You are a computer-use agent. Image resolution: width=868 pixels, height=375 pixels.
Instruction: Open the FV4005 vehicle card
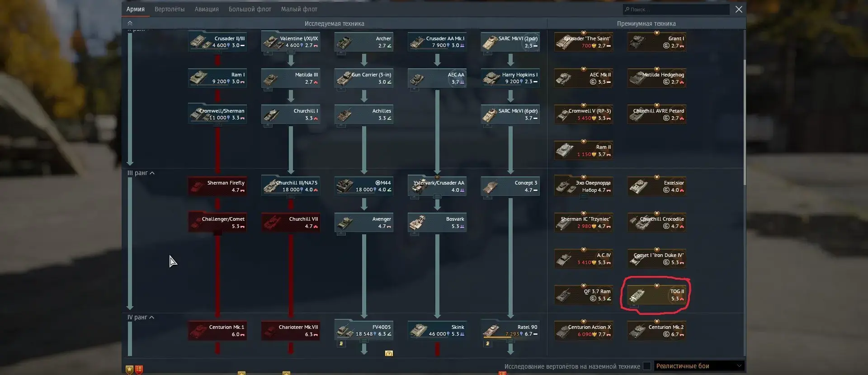point(364,331)
